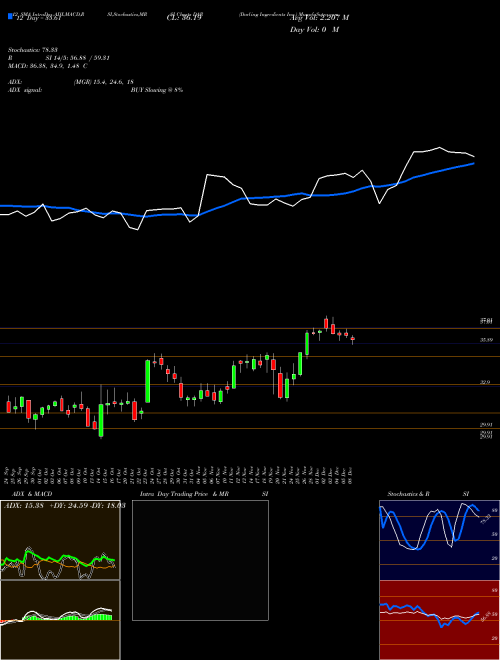
Task: Click the 'BUY Slowing @ 8%' signal text
Action: 157,90
